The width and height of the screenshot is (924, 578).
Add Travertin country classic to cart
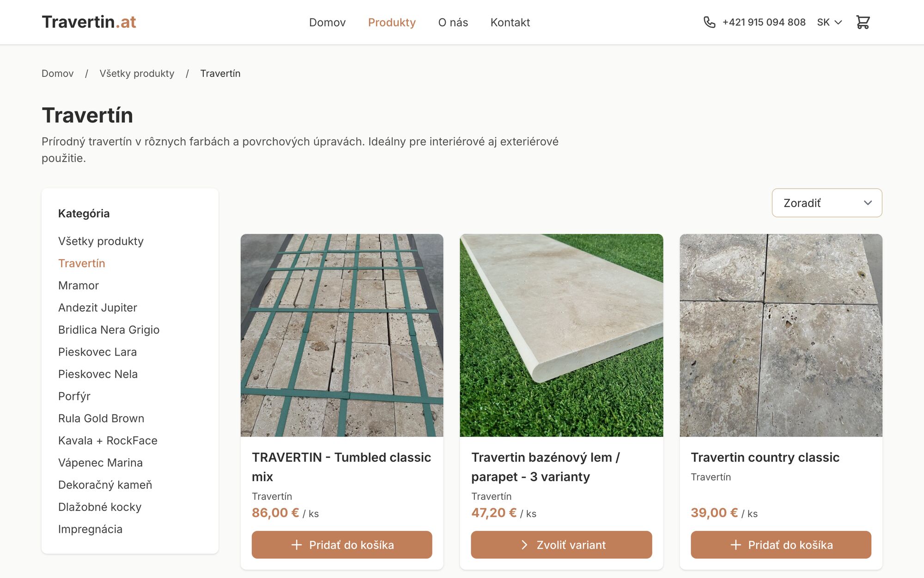tap(781, 545)
